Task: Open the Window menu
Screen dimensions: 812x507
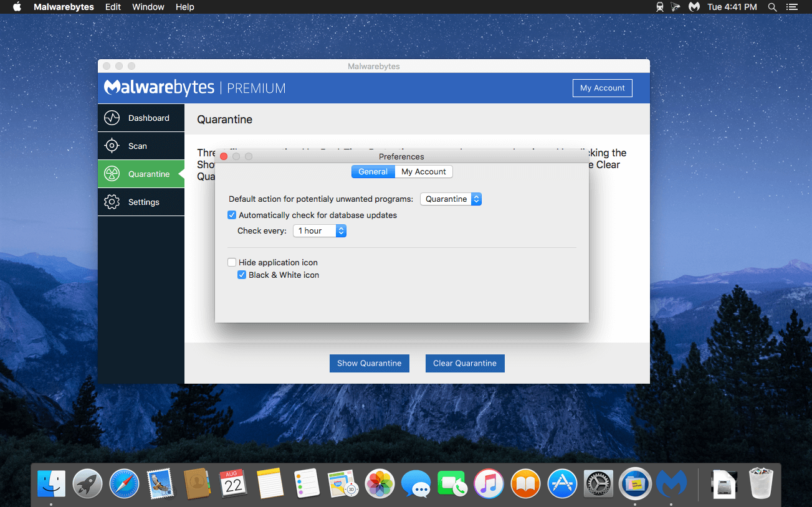Action: 148,7
